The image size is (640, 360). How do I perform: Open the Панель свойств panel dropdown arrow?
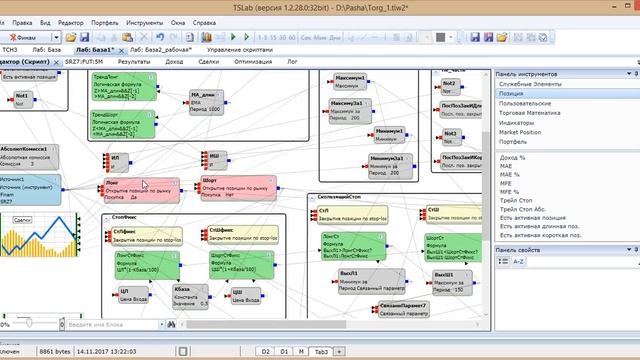629,249
